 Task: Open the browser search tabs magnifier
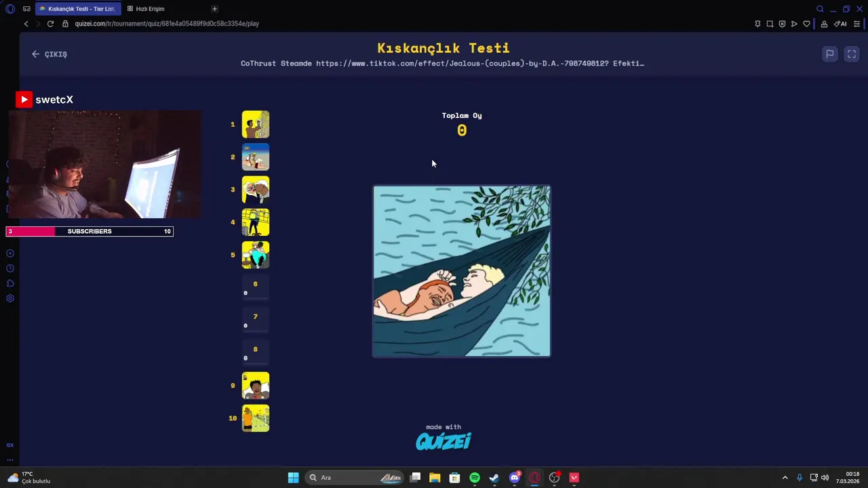pos(820,9)
